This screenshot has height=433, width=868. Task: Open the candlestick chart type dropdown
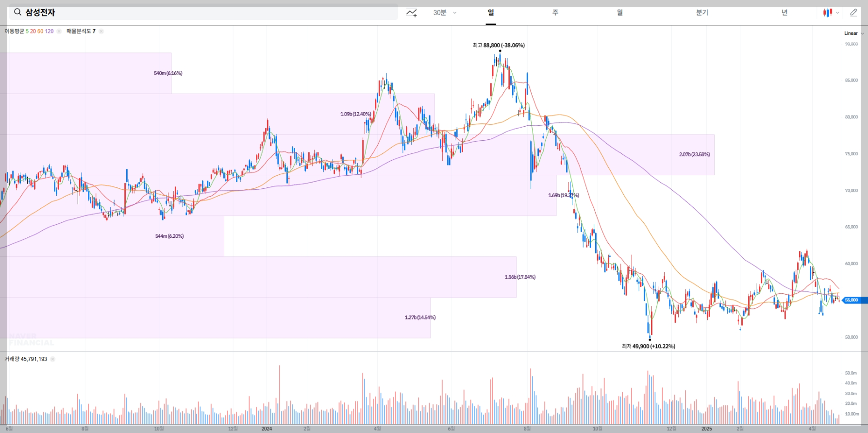831,13
